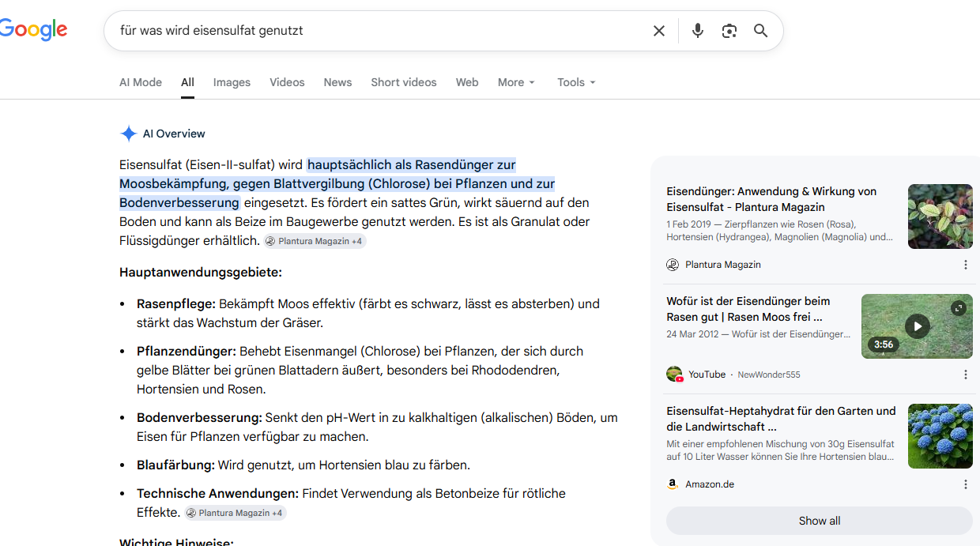Open Plantura Magazin +4 source chip after intro

(x=315, y=241)
